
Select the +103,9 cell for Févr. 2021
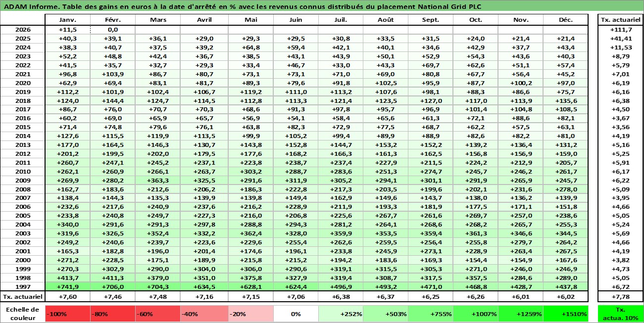(113, 74)
